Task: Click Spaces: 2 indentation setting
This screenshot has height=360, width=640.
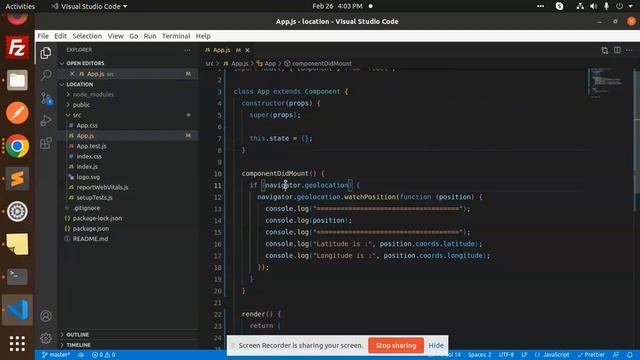Action: coord(480,355)
